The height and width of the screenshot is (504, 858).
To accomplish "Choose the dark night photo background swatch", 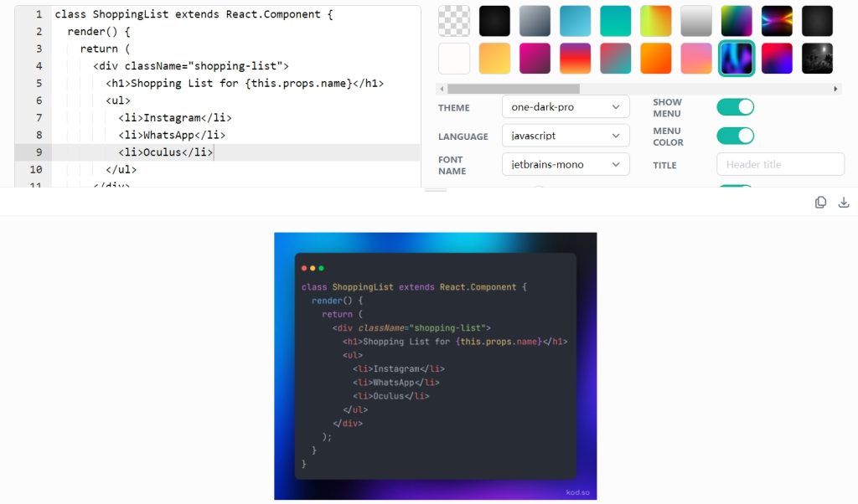I will [817, 58].
